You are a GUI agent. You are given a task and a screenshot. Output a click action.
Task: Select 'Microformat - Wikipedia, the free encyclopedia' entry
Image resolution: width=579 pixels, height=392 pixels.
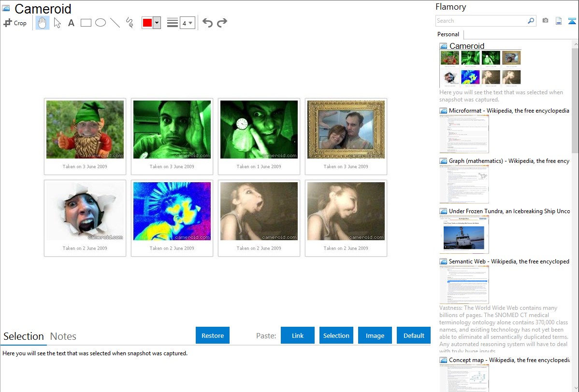(509, 111)
